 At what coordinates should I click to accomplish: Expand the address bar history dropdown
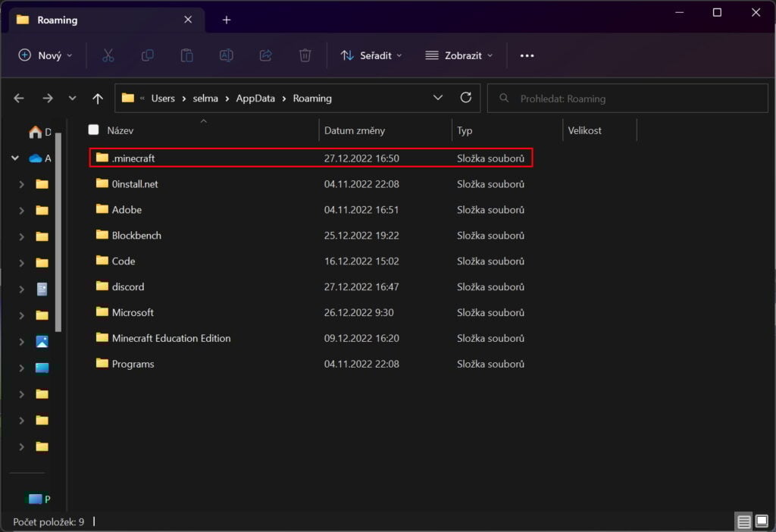tap(438, 98)
